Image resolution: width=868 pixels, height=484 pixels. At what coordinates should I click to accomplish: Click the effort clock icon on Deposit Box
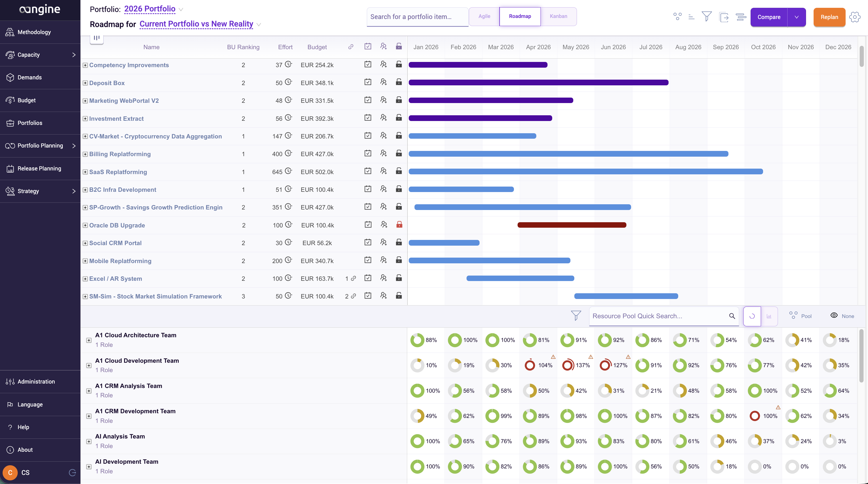coord(288,82)
